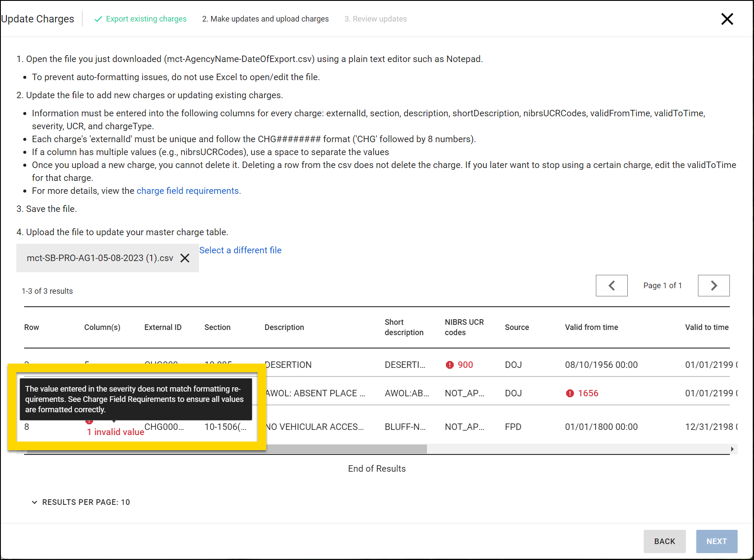The image size is (754, 560).
Task: Click the next page chevron
Action: pyautogui.click(x=713, y=285)
